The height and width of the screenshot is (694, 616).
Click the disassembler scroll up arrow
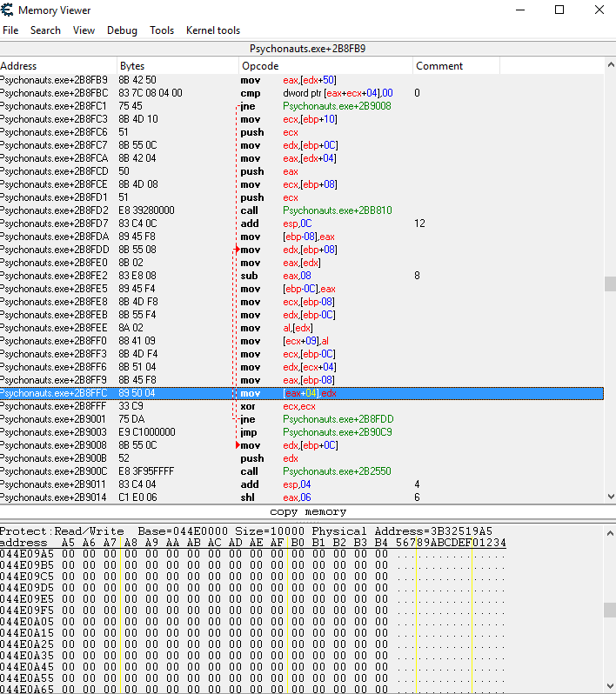tap(610, 66)
